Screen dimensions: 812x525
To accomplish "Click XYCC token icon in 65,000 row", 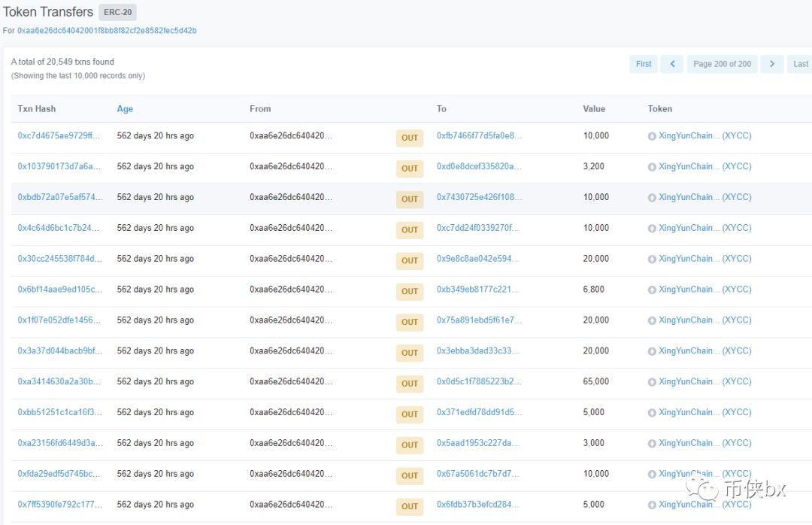I will (652, 382).
